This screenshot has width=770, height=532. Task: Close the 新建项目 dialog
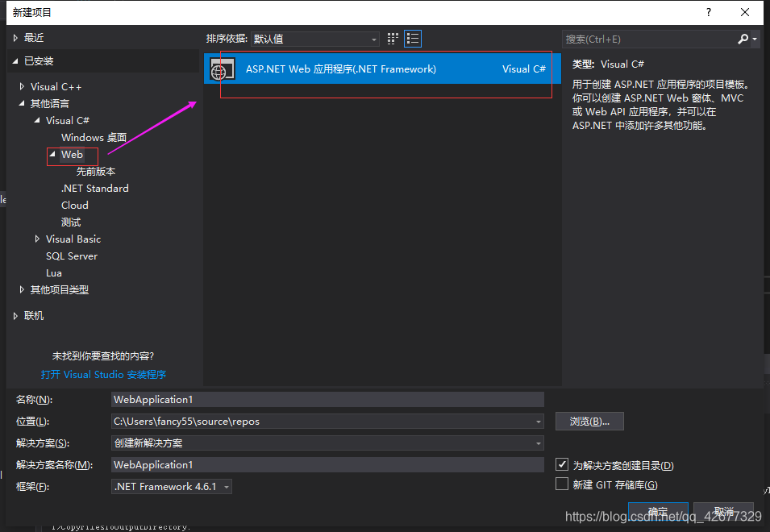point(745,12)
